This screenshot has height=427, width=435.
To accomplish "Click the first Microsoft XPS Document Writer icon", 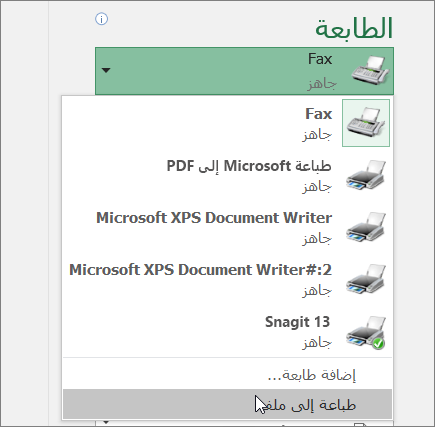I will point(366,227).
